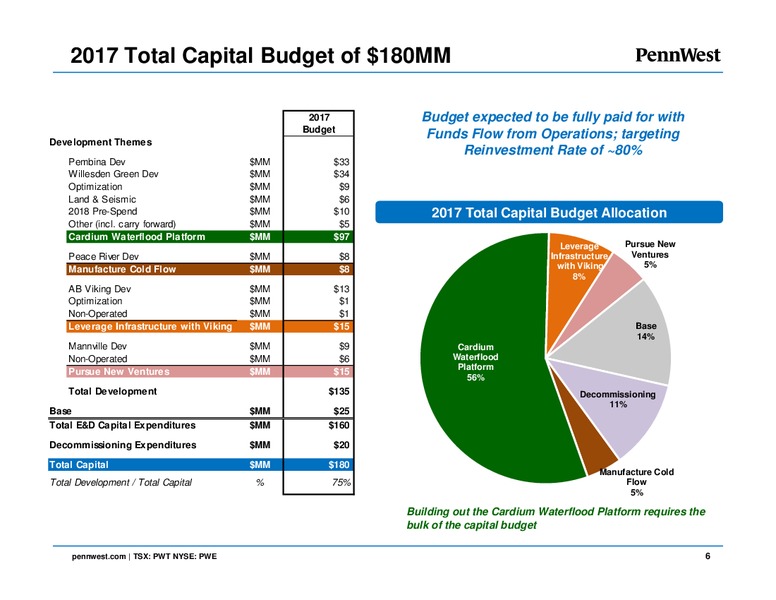Image resolution: width=776 pixels, height=600 pixels.
Task: Click the '2018 Pre-Spend' row label
Action: coord(102,211)
